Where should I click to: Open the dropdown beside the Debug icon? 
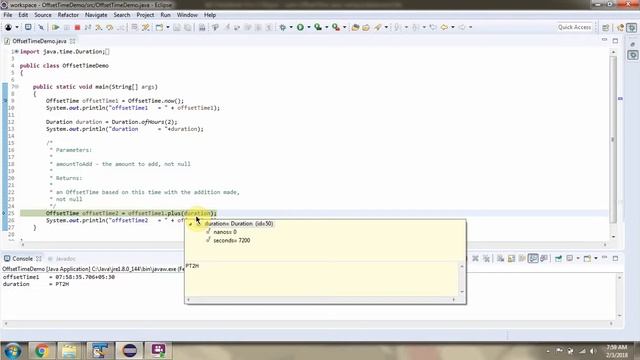coord(291,27)
